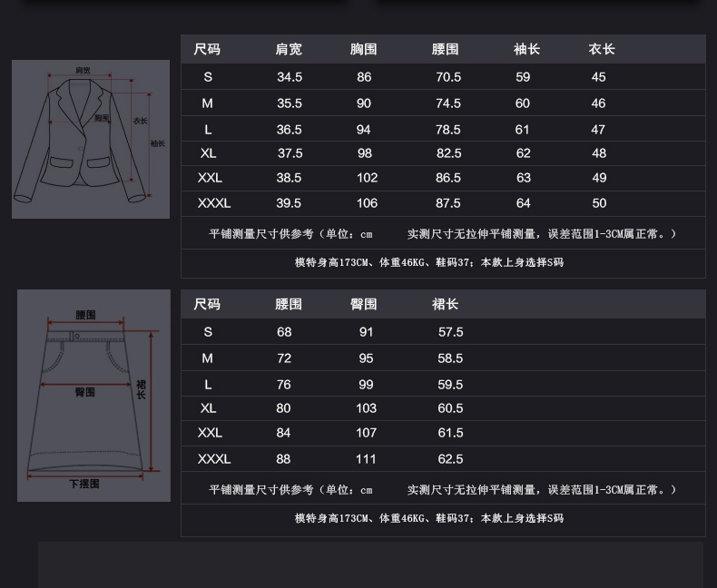Click sleeve length value 63
The image size is (717, 588).
[524, 178]
